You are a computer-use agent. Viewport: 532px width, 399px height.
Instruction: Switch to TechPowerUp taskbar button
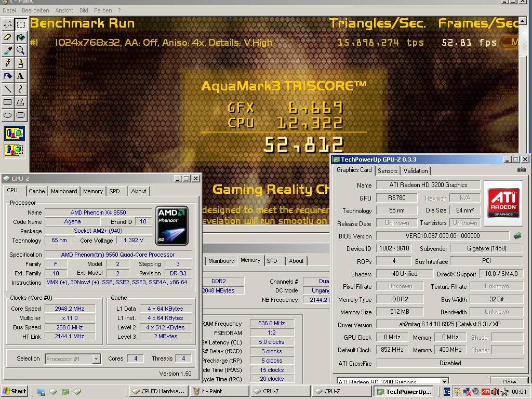click(404, 391)
